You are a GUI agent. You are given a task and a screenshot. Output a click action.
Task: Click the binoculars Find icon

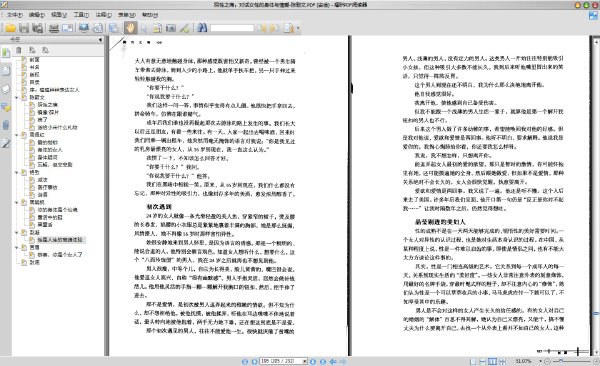coord(202,28)
